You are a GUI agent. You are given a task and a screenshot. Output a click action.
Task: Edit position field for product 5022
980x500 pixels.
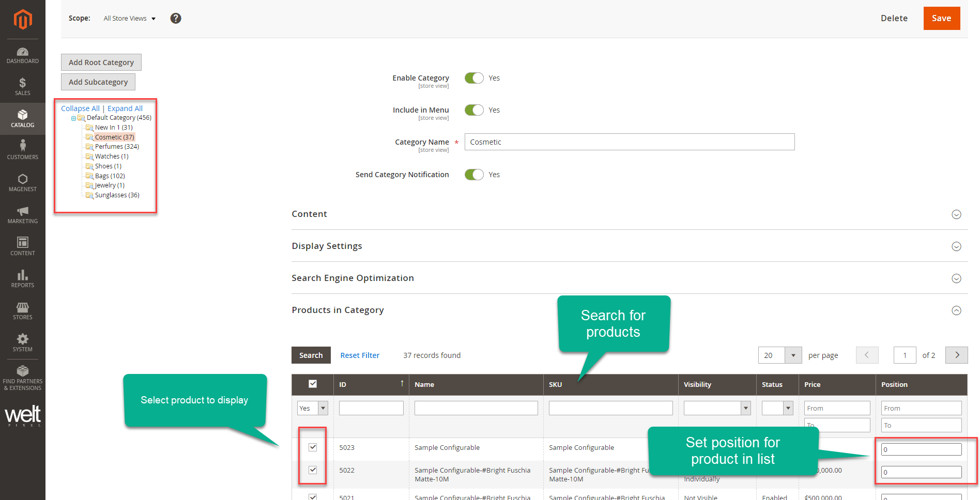click(x=922, y=472)
